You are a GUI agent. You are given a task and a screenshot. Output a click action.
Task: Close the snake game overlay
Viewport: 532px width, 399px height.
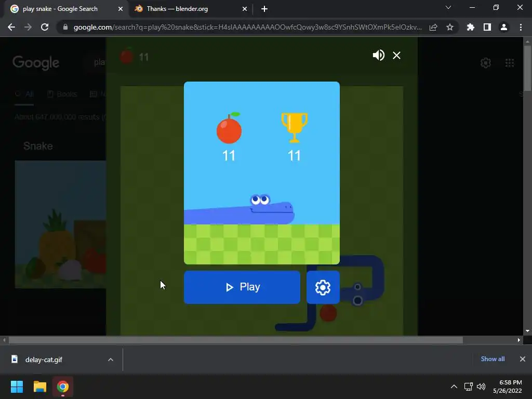pyautogui.click(x=396, y=55)
